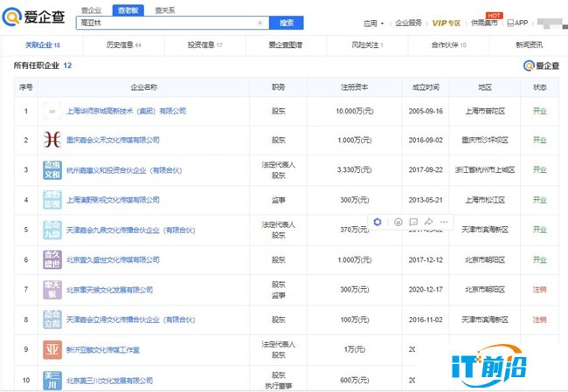Clear the search box with the X icon
Viewport: 568px width, 392px height.
click(x=260, y=23)
